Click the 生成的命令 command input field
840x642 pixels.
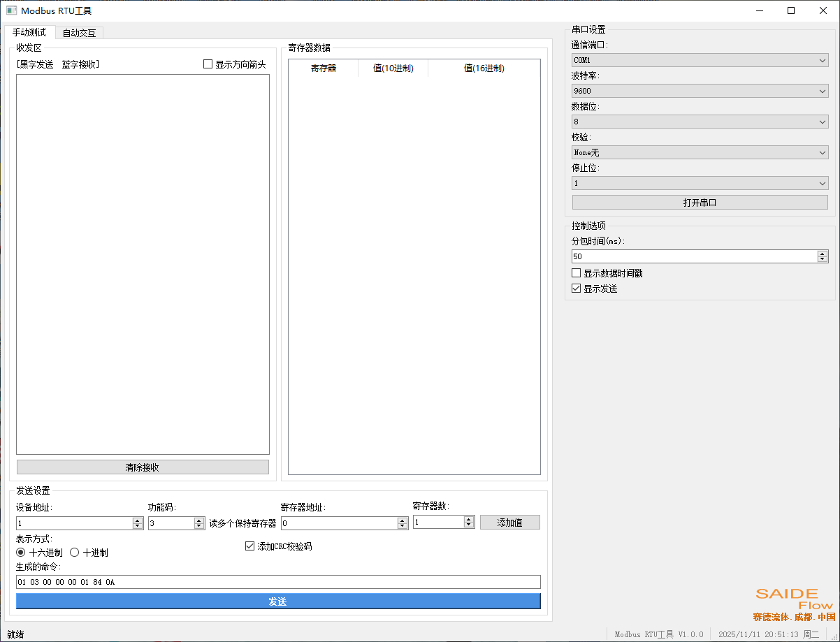coord(277,581)
